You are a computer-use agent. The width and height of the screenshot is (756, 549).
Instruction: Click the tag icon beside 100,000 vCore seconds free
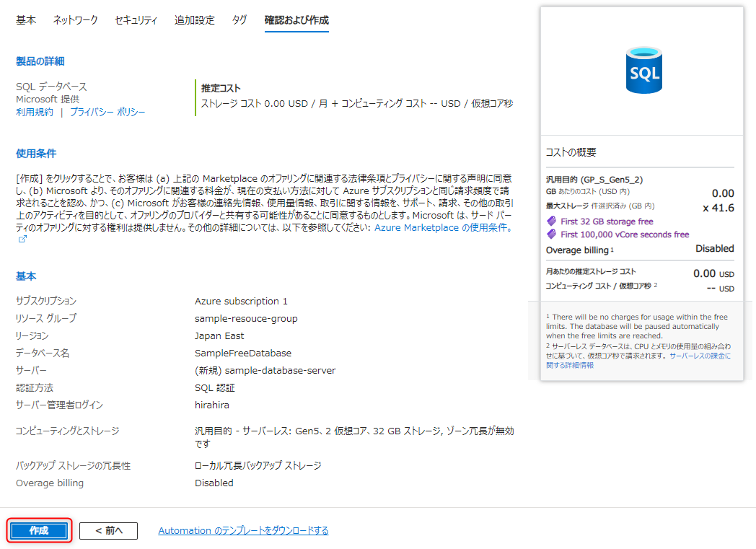552,234
